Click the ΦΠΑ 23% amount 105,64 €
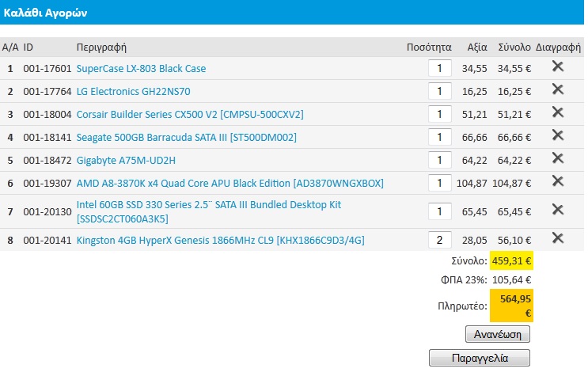This screenshot has width=588, height=376. coord(511,280)
